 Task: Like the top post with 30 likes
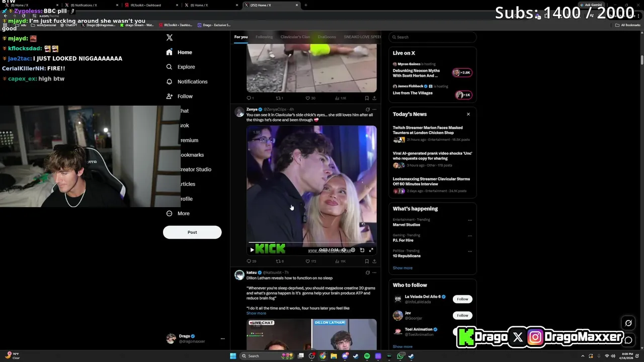[310, 98]
